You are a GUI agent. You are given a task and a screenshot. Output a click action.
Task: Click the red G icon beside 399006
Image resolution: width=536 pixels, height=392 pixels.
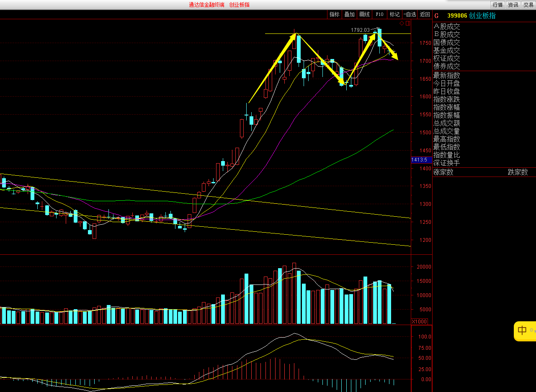click(437, 16)
